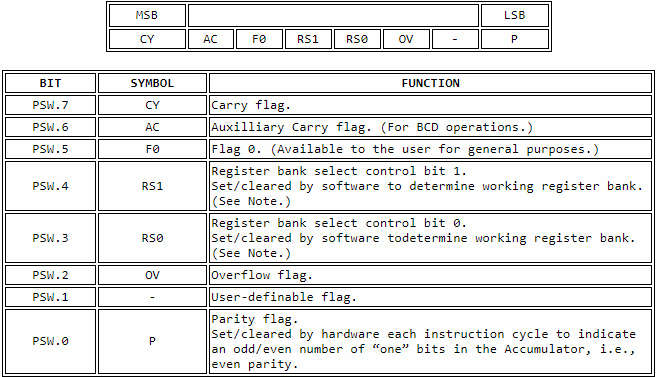This screenshot has width=657, height=377.
Task: Select the PSW.7 table cell
Action: point(50,105)
